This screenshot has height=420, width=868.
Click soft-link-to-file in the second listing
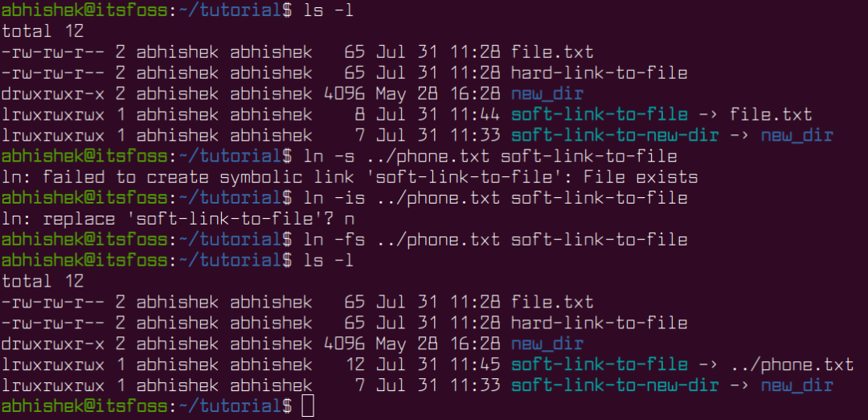pyautogui.click(x=599, y=364)
